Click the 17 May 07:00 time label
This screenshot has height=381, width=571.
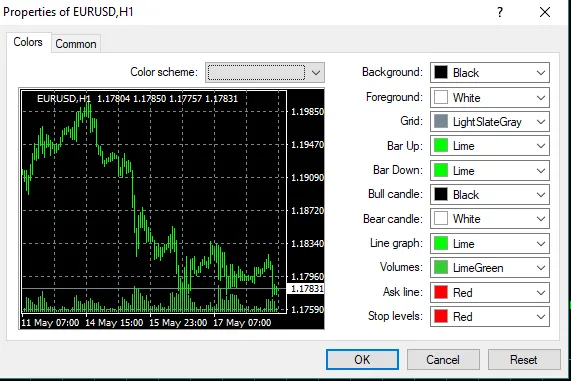click(242, 322)
